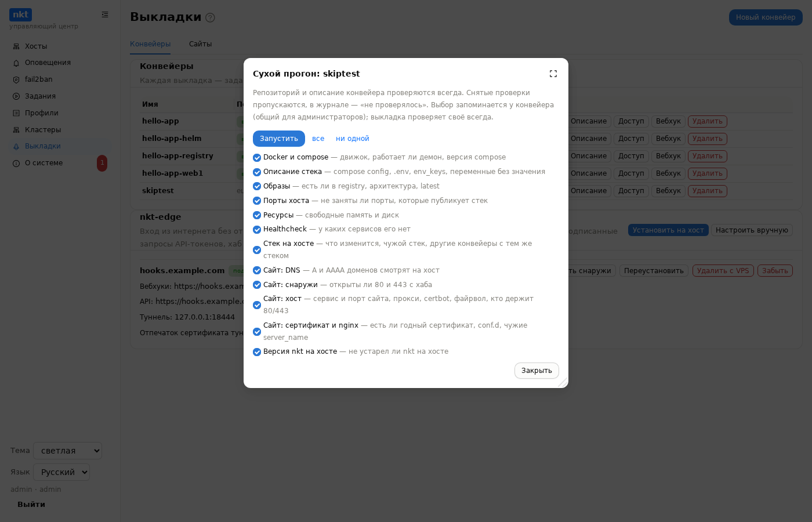Log out with Выйти

click(31, 505)
